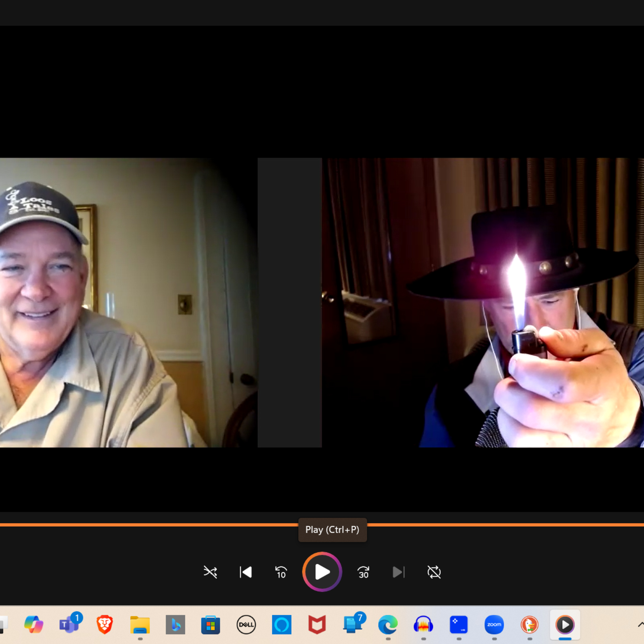Open Microsoft Copilot from taskbar

(34, 624)
